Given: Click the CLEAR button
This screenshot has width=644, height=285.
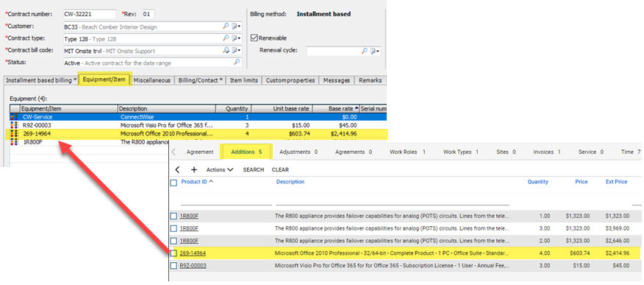Looking at the screenshot, I should 280,169.
